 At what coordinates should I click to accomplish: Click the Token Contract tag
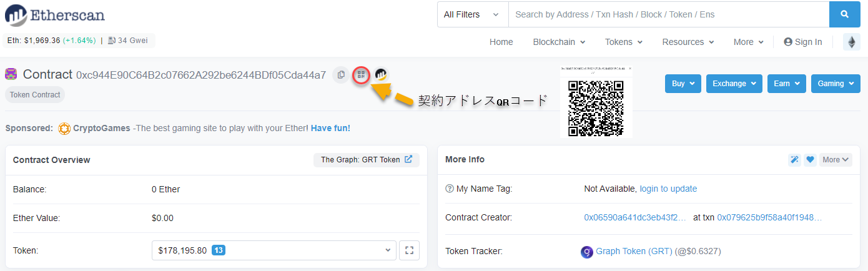coord(35,95)
